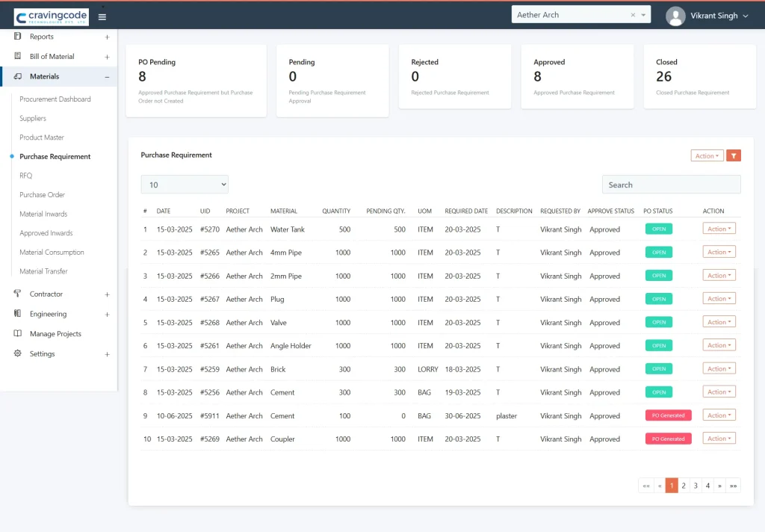
Task: Click the Manage Projects book icon
Action: [18, 334]
